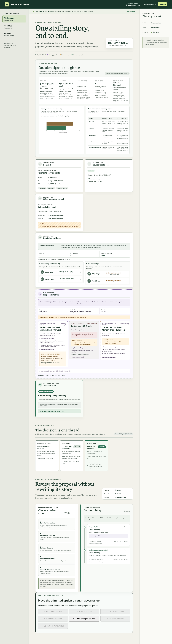The height and width of the screenshot is (644, 172).
Task: Click Current request · REQ-SYSTEM-001 pill
Action: click(117, 73)
